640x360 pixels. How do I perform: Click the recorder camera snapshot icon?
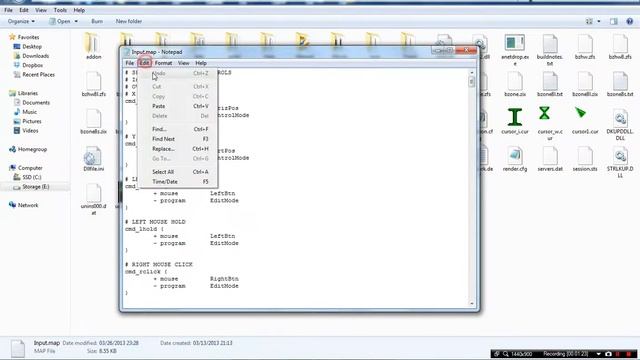point(608,354)
